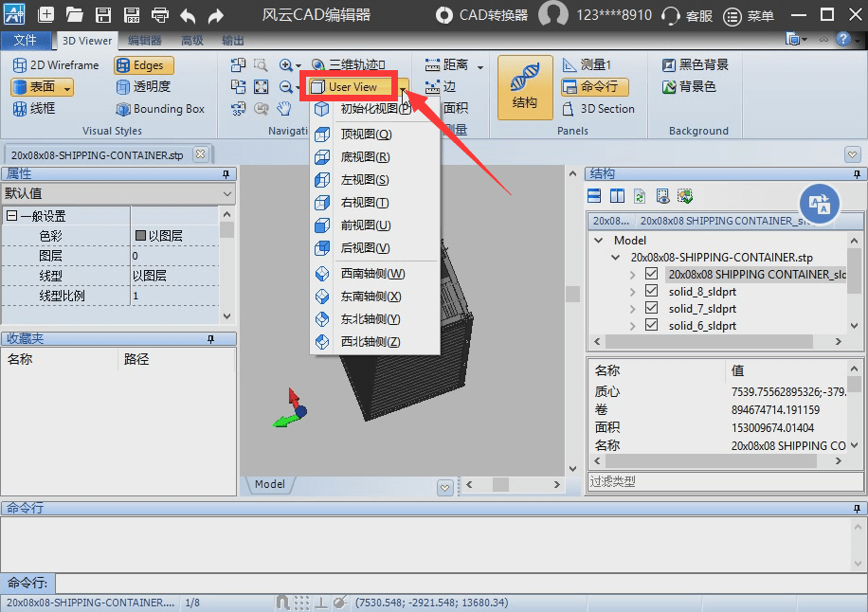868x612 pixels.
Task: Click the 色彩 color swatch value
Action: click(140, 236)
